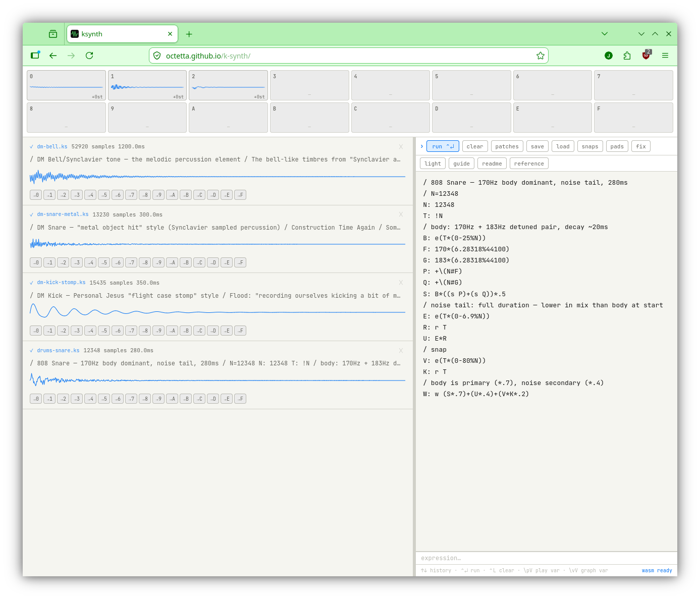Open the dm-snare-metal.ks file link
The image size is (700, 599).
pyautogui.click(x=63, y=214)
